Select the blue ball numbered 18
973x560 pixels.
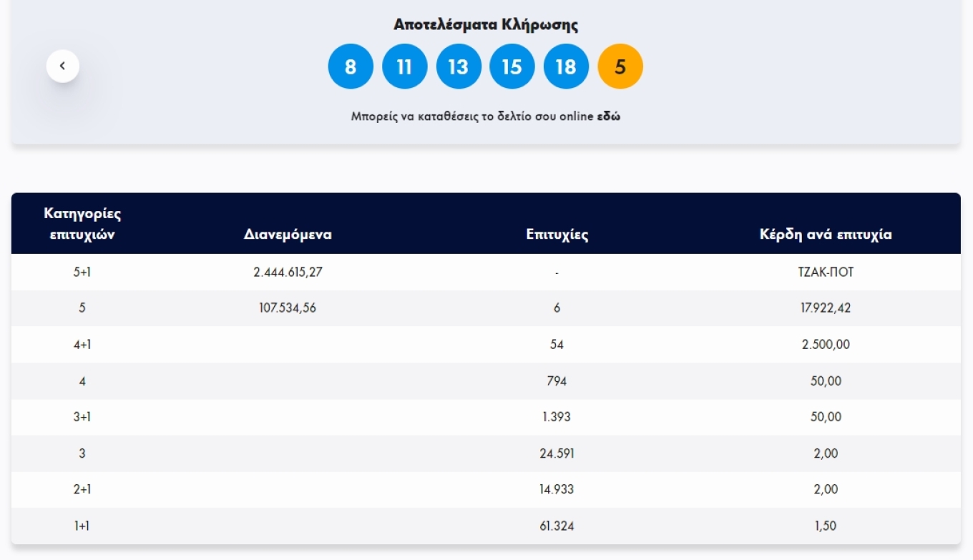click(x=566, y=67)
